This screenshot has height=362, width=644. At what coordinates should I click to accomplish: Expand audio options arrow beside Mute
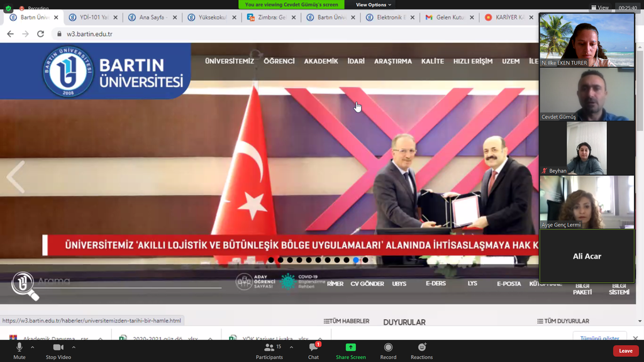[33, 347]
